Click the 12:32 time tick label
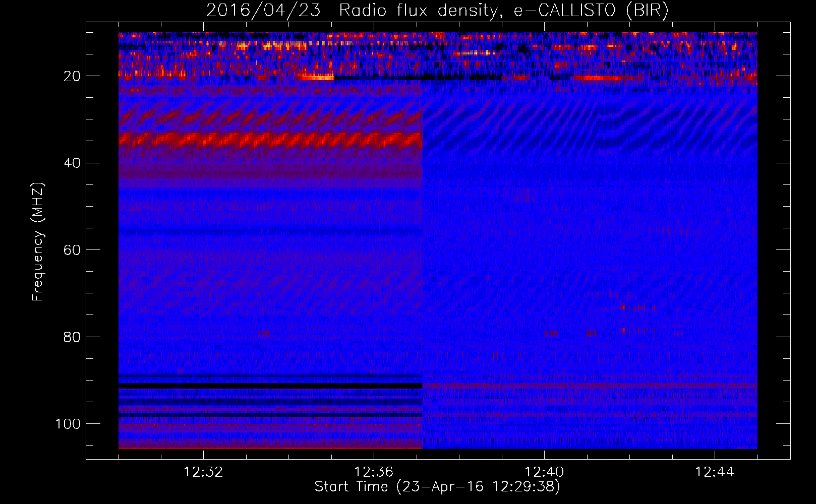This screenshot has width=816, height=504. [203, 472]
